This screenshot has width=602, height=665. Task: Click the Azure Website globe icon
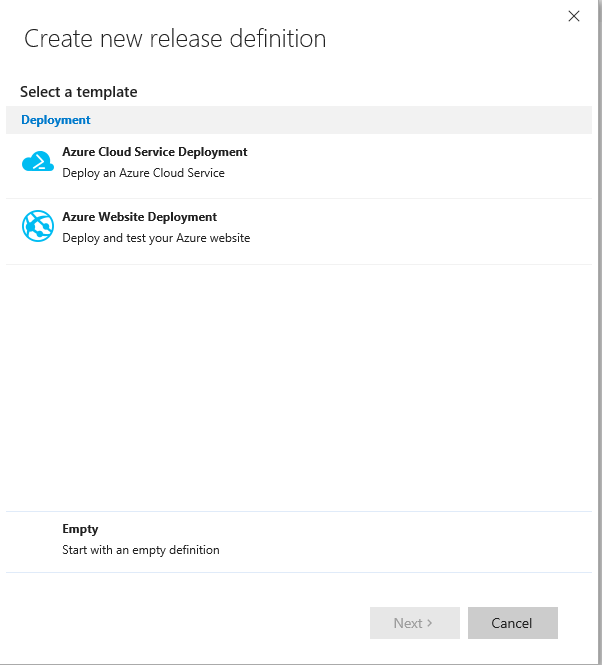(38, 227)
